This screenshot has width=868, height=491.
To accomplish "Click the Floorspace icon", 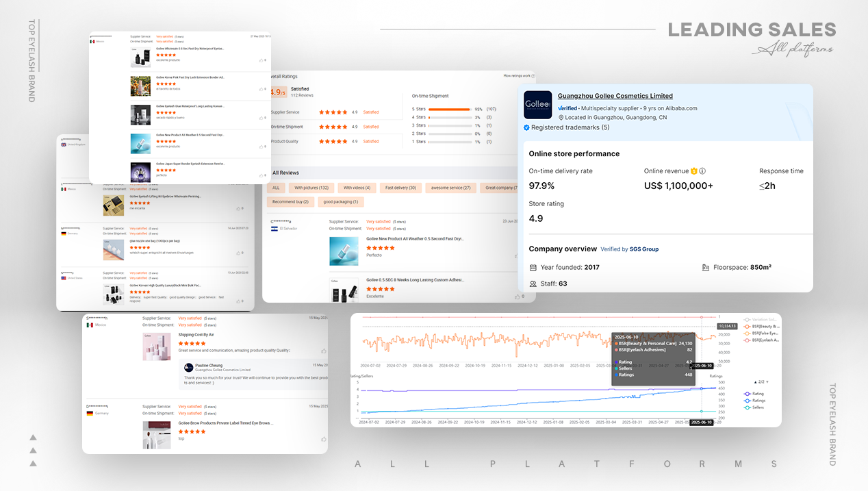I will point(706,267).
